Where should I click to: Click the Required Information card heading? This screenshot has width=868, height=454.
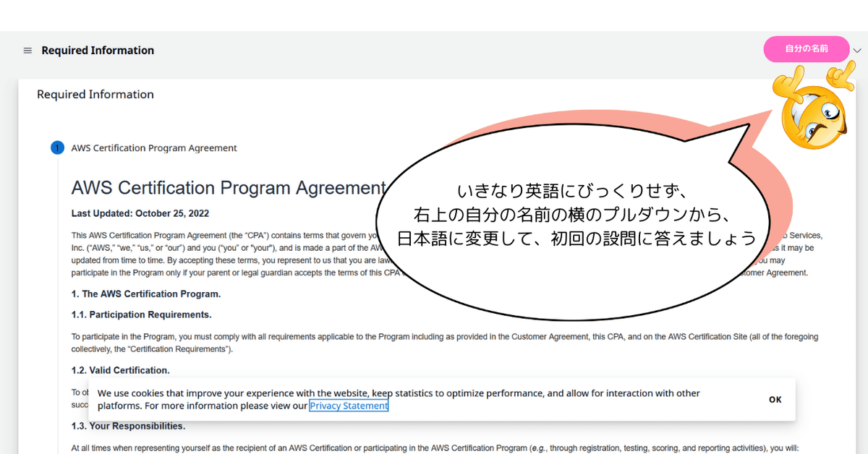pyautogui.click(x=95, y=95)
